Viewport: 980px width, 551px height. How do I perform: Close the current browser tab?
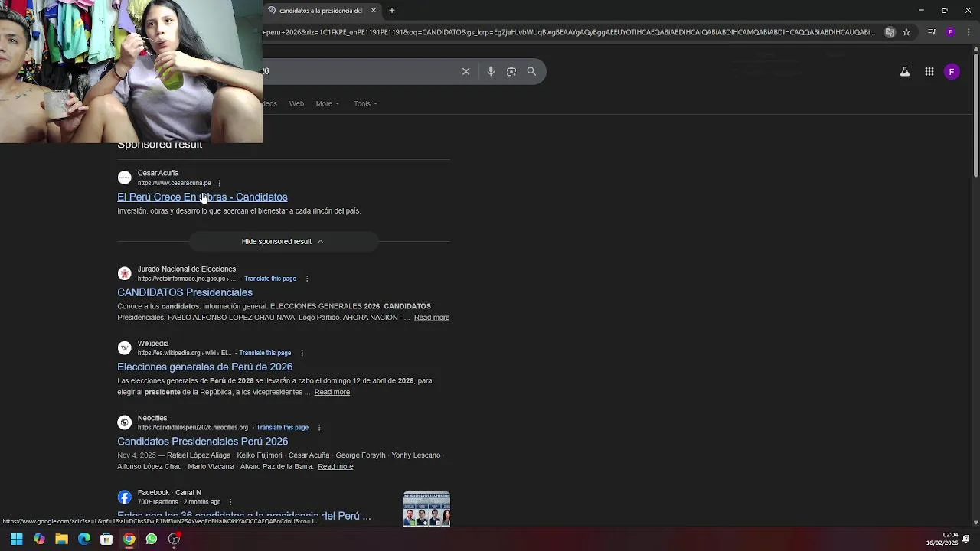click(374, 11)
